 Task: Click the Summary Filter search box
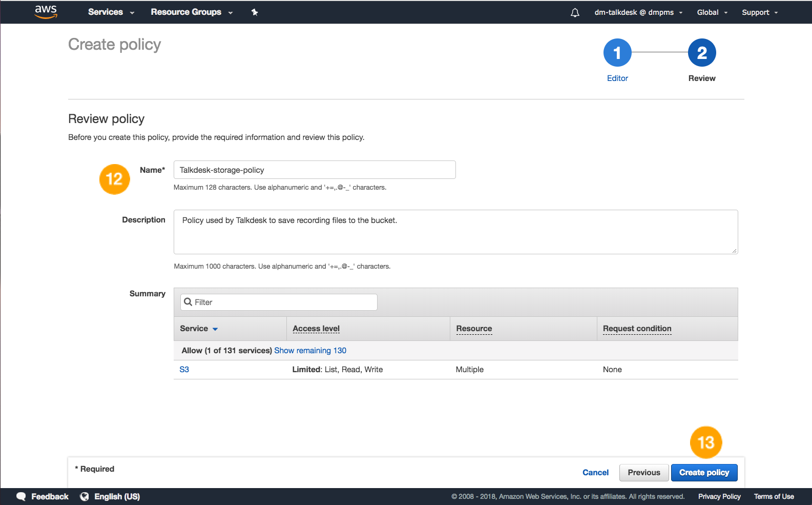click(279, 302)
